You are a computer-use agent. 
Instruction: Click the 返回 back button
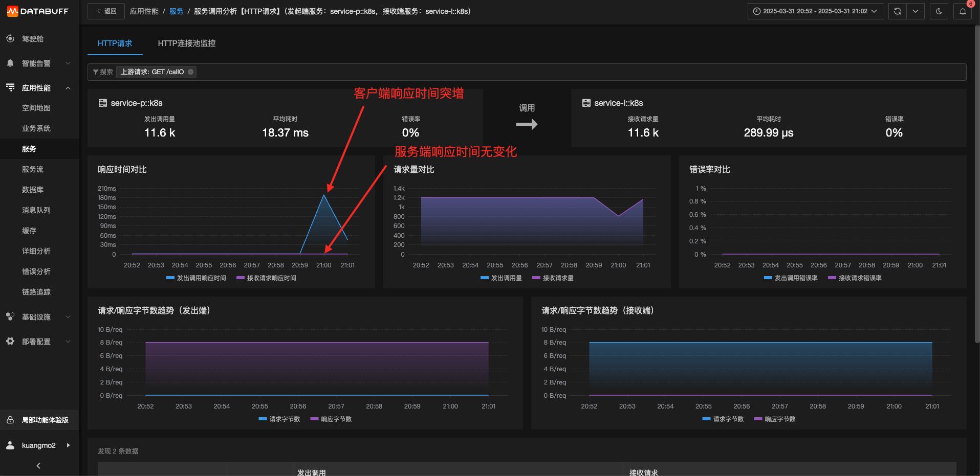tap(106, 11)
